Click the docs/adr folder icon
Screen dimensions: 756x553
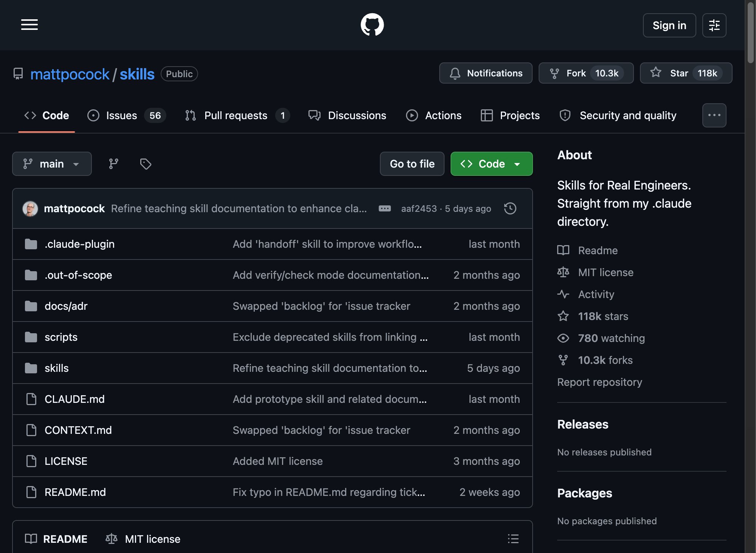pos(31,306)
